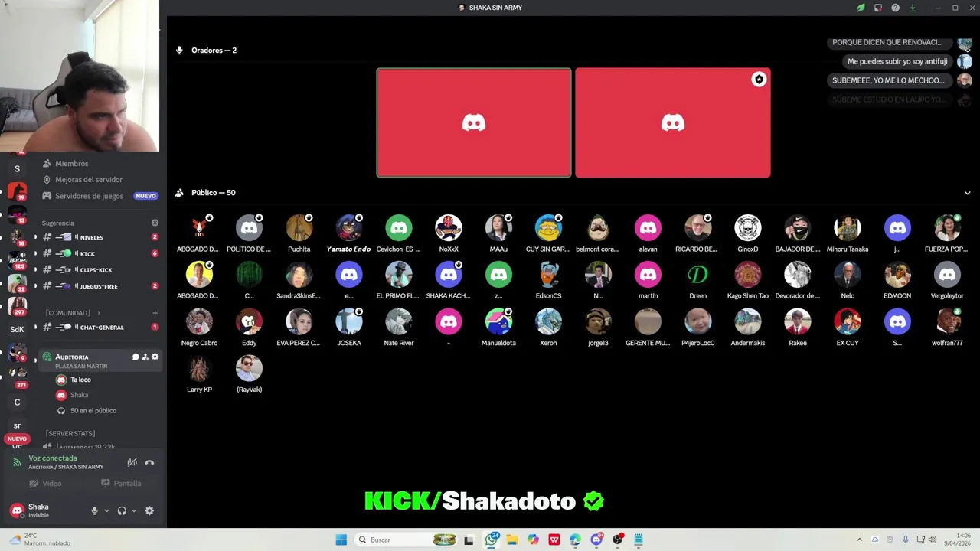Image resolution: width=980 pixels, height=551 pixels.
Task: Open audience member Puchita's avatar
Action: pos(299,228)
